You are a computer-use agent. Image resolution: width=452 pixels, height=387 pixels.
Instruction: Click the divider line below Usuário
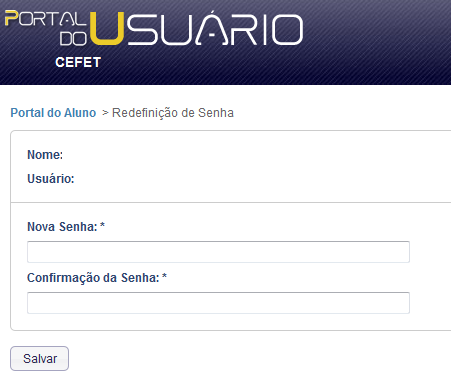pos(231,202)
